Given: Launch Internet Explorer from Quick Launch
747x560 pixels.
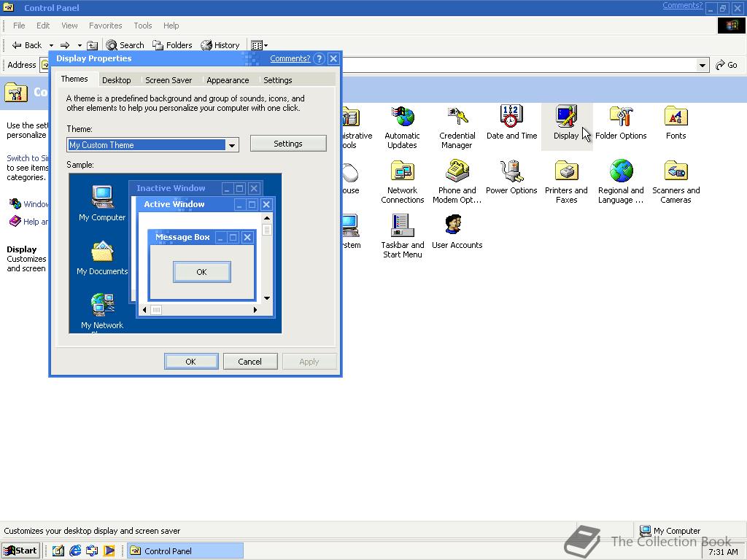Looking at the screenshot, I should point(75,551).
